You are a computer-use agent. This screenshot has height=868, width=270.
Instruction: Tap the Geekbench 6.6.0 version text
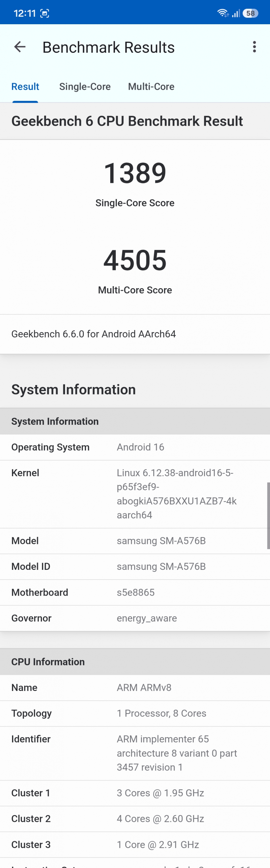pos(94,334)
